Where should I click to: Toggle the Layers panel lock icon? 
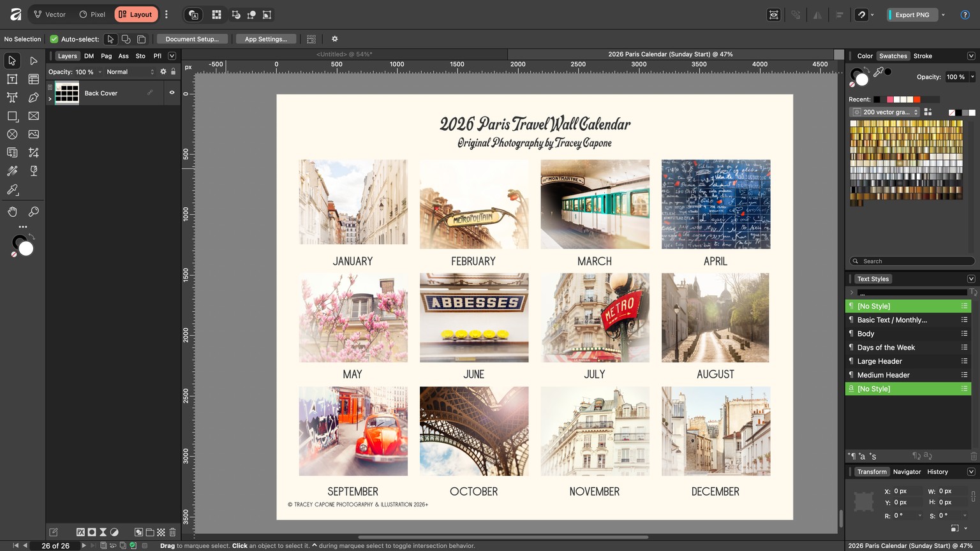tap(173, 72)
